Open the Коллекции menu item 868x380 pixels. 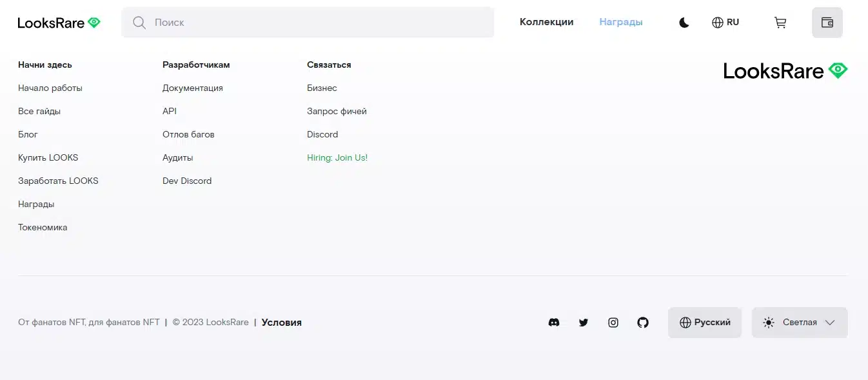click(547, 22)
